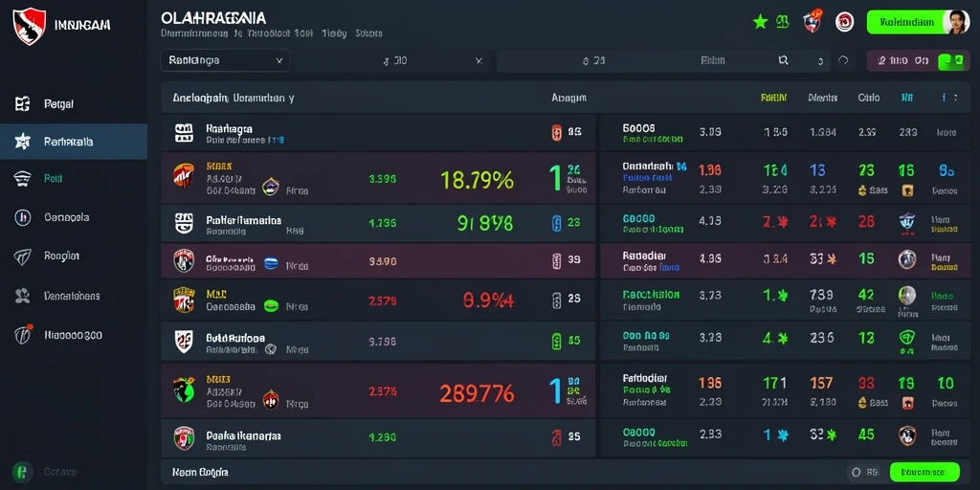Click the orange-red team crest in 18.79% row
The image size is (980, 490).
[184, 176]
